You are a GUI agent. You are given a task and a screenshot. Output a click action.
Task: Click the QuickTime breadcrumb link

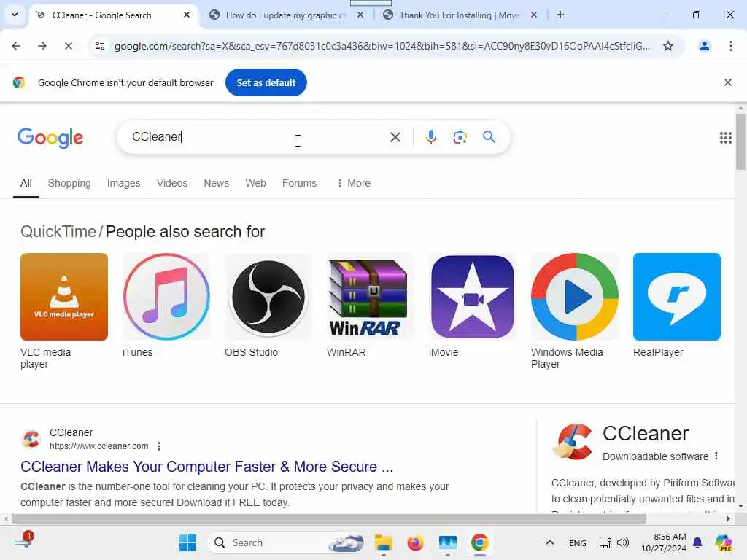click(58, 231)
